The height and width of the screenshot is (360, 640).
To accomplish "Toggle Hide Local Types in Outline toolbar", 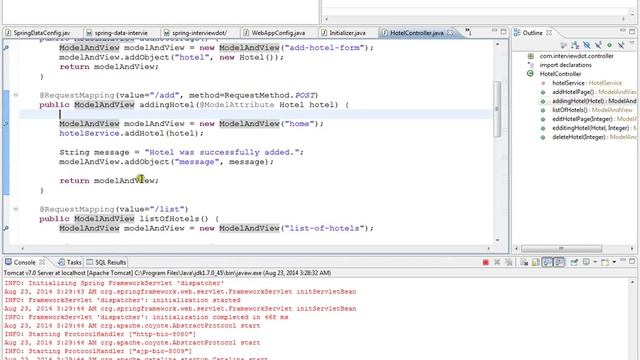I will (621, 45).
